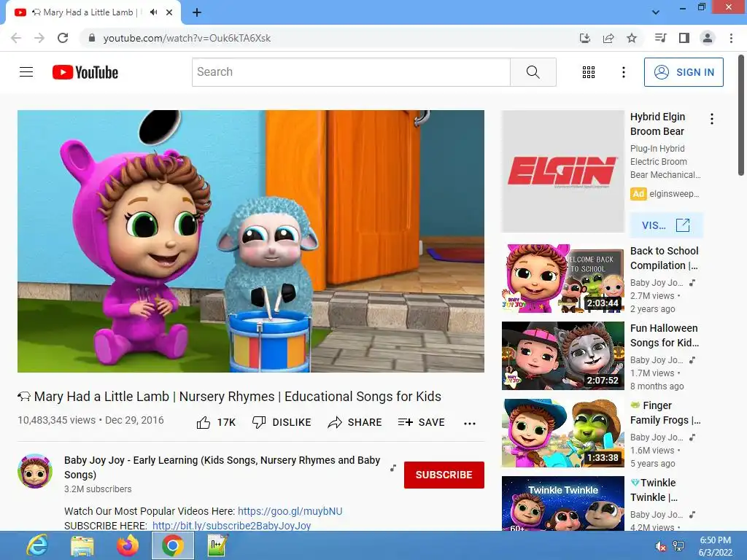Open Firefox from the taskbar
Screen dimensions: 747x560
(127, 545)
